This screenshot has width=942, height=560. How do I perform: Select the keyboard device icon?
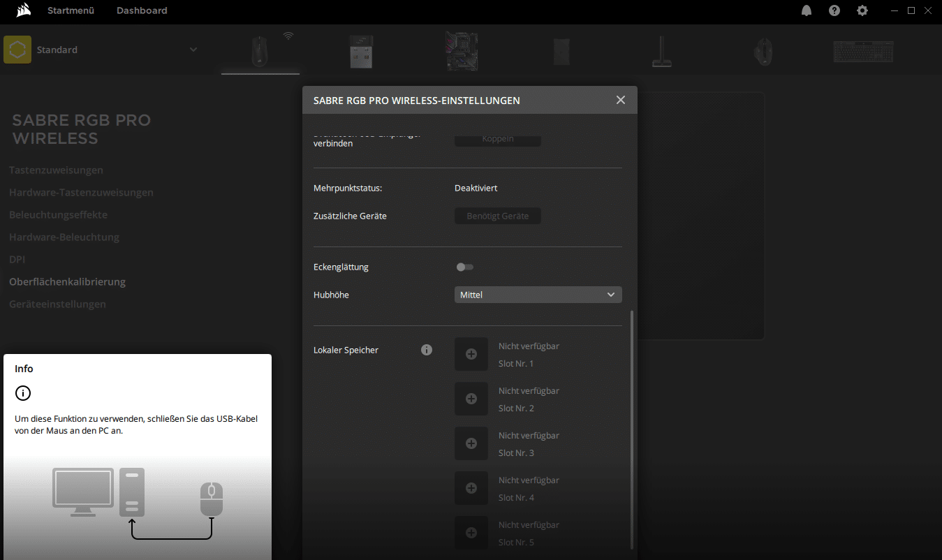863,52
